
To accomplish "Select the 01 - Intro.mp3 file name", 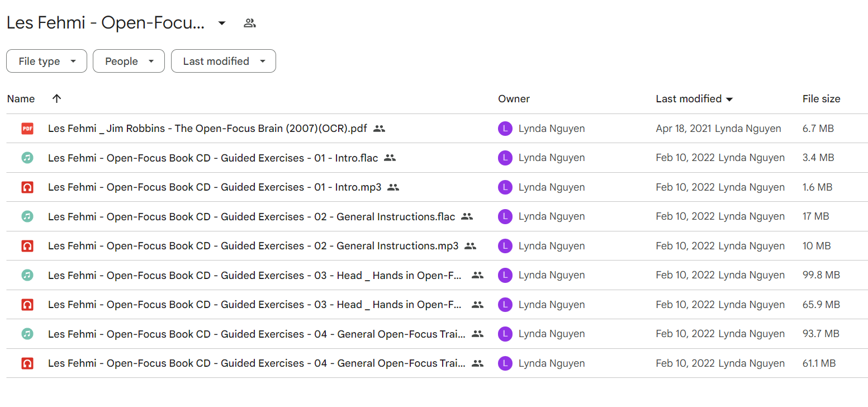I will [x=215, y=187].
